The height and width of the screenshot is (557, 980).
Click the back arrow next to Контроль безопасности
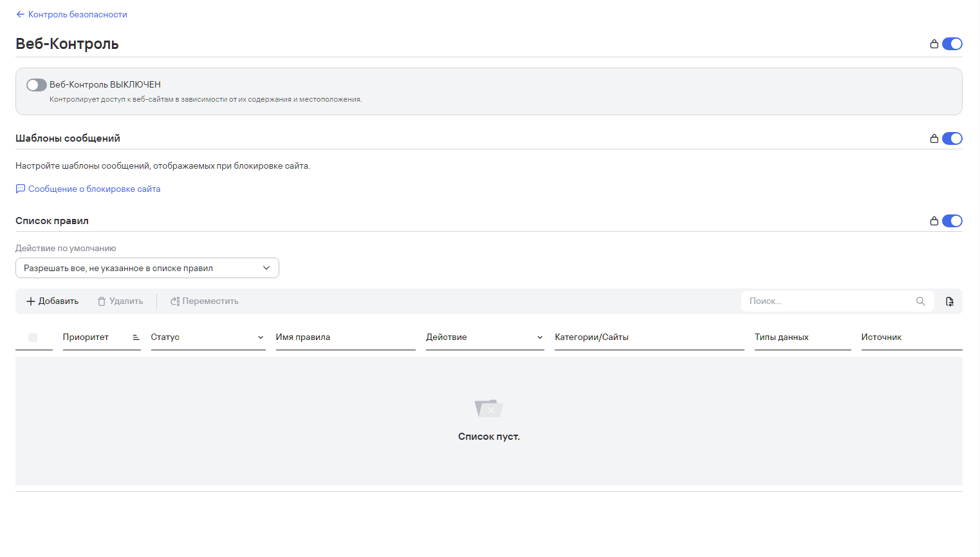[20, 14]
